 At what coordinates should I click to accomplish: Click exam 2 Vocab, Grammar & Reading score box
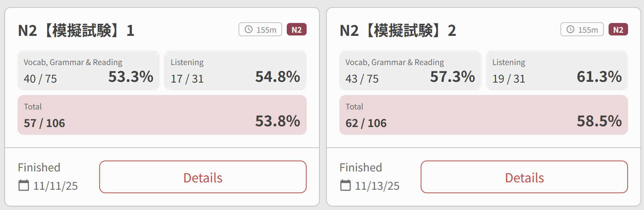(x=410, y=71)
